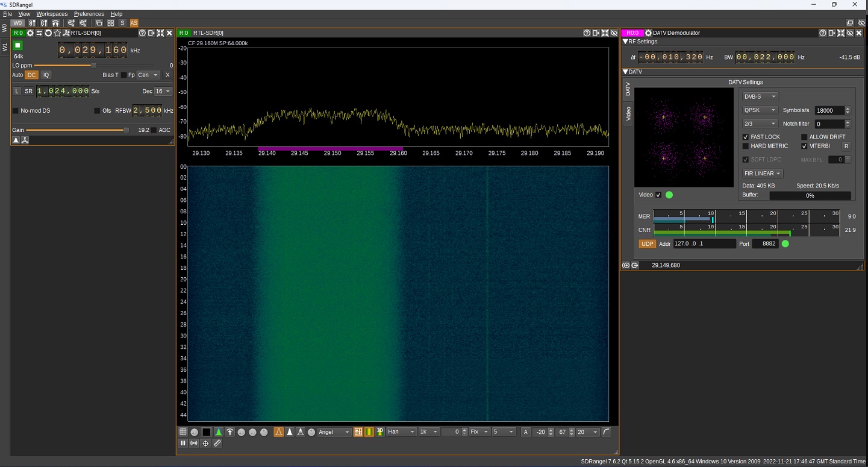Toggle the spectrum grid display icon

pyautogui.click(x=183, y=432)
